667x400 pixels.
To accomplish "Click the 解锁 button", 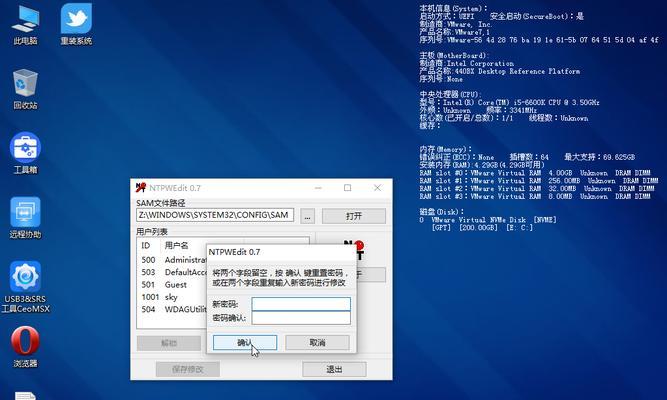I will (169, 343).
